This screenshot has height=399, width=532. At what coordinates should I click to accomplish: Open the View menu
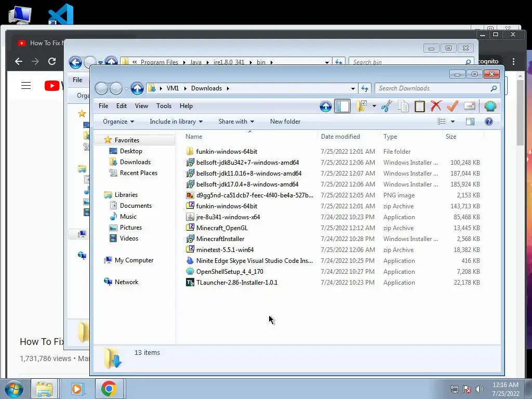(141, 106)
